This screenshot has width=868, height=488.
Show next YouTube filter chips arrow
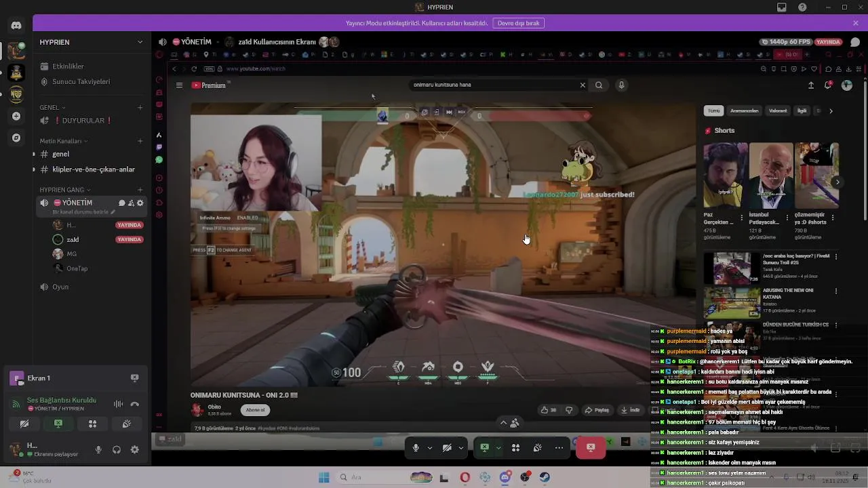tap(831, 111)
